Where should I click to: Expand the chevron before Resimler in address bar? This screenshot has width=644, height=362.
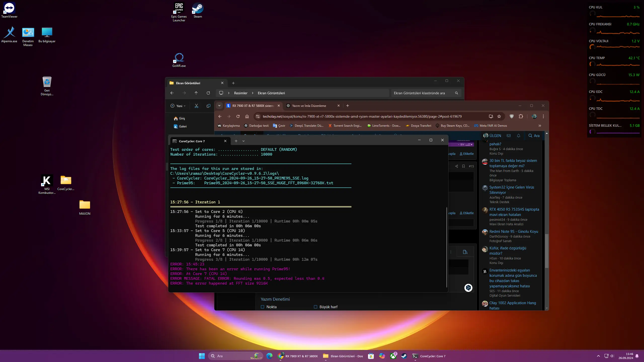[x=229, y=93]
